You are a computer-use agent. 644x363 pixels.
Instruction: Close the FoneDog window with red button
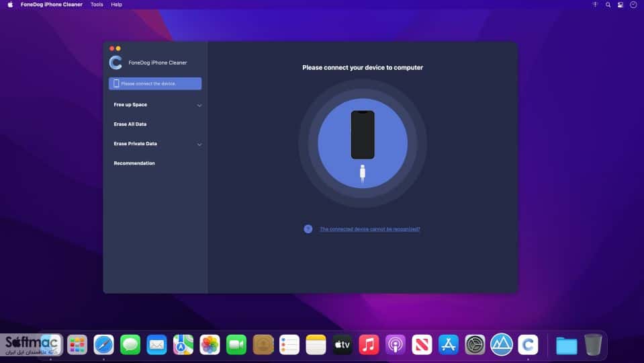tap(111, 48)
